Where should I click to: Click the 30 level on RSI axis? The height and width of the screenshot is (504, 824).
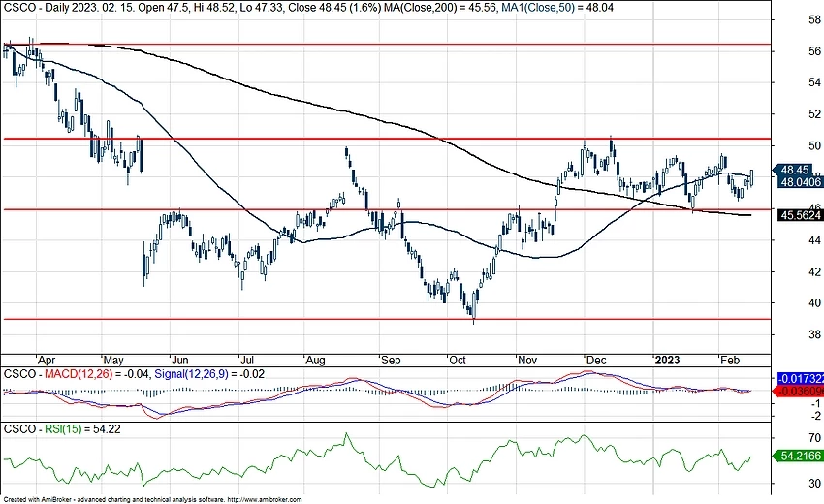814,484
